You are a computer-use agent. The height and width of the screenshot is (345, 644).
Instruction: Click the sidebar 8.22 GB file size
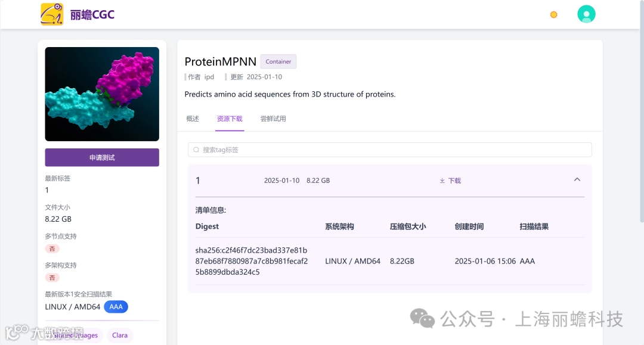[x=58, y=219]
